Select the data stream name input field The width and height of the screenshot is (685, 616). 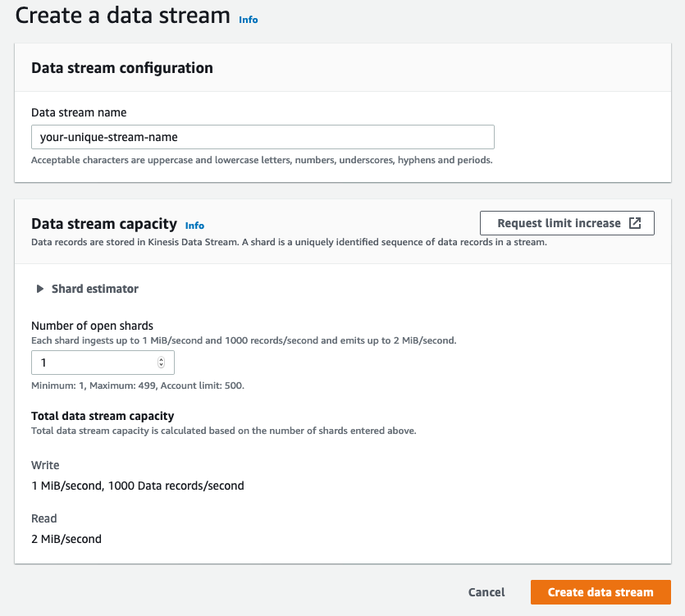[263, 136]
